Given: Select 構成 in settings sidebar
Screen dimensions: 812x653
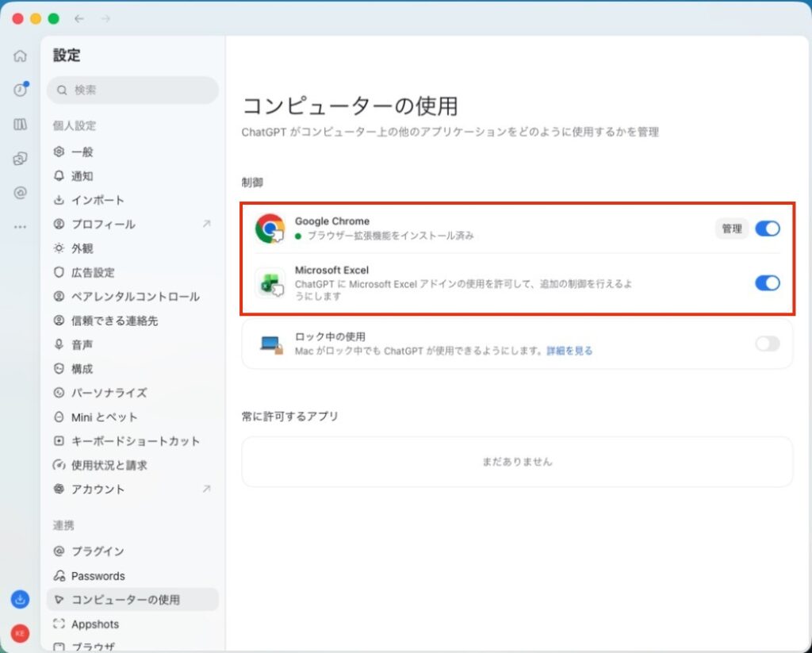Looking at the screenshot, I should point(132,368).
